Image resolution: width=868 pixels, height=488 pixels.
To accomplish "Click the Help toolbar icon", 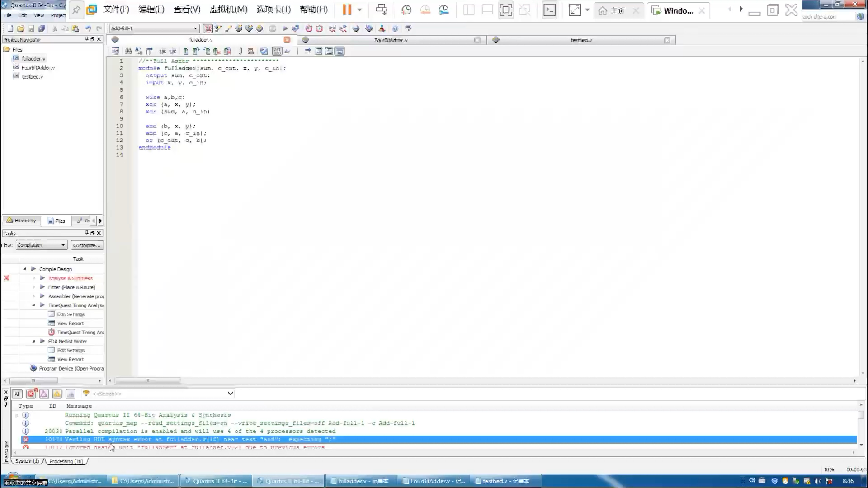I will click(x=395, y=28).
